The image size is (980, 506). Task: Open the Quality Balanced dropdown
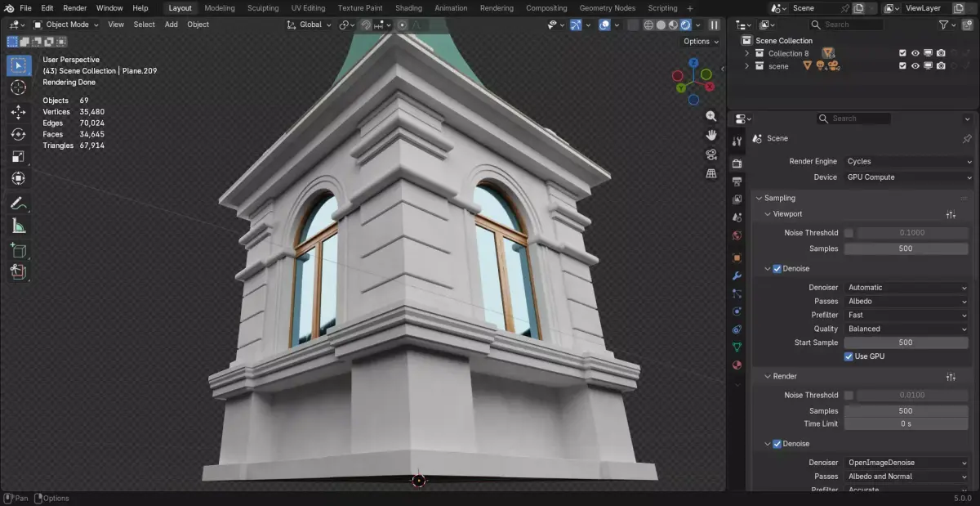click(x=906, y=329)
